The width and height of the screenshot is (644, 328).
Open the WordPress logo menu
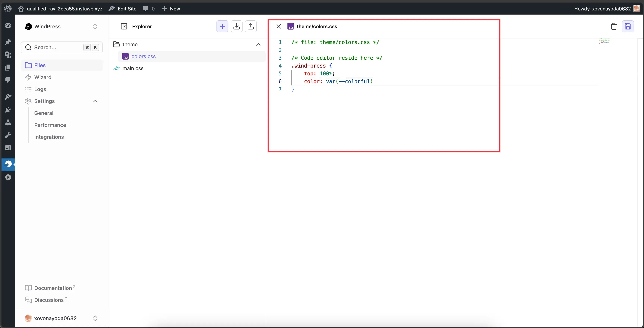point(8,9)
